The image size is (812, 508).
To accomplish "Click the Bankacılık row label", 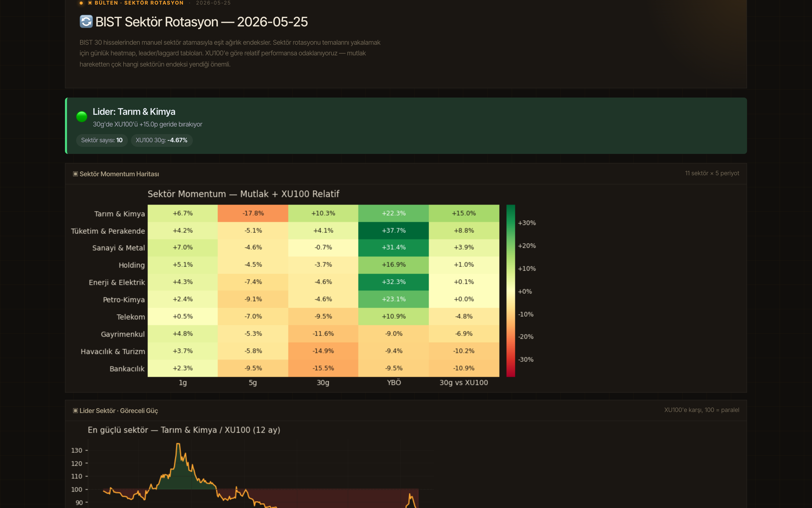I will [x=127, y=369].
